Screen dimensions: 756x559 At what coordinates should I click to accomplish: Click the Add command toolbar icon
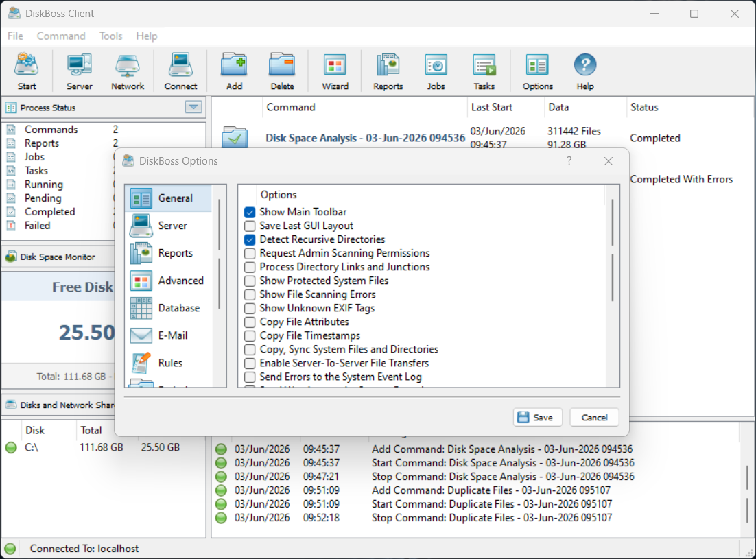(235, 71)
